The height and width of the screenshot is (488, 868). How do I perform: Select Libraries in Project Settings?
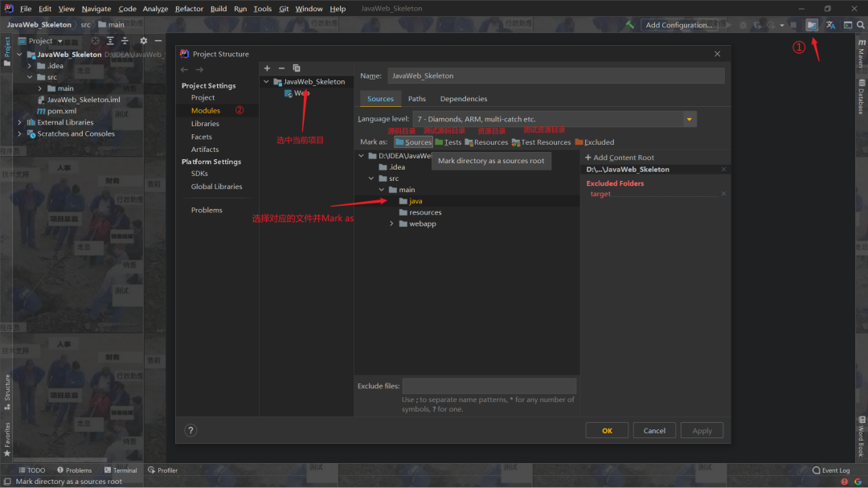click(x=205, y=124)
